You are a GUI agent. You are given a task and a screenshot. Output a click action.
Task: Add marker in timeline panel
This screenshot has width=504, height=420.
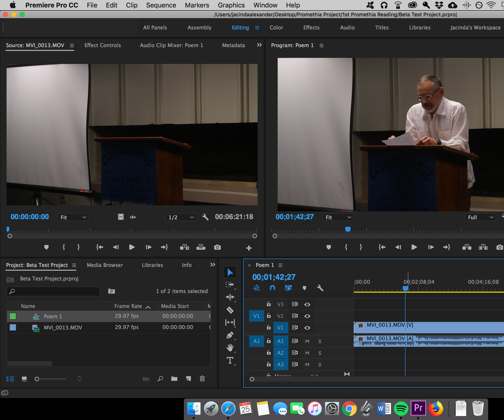[x=304, y=288]
